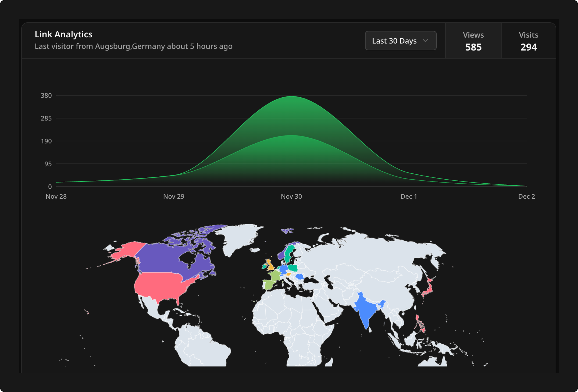This screenshot has width=578, height=392.
Task: Click the last visitor Augsburg text
Action: [133, 46]
